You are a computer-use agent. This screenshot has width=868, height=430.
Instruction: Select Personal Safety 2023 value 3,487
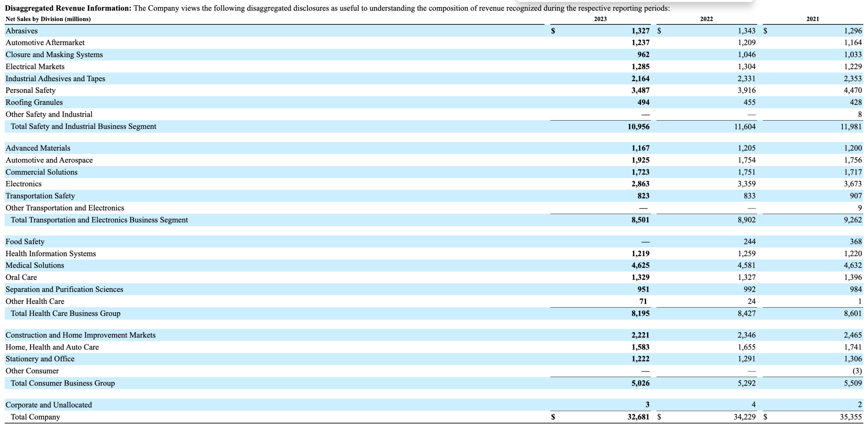640,90
